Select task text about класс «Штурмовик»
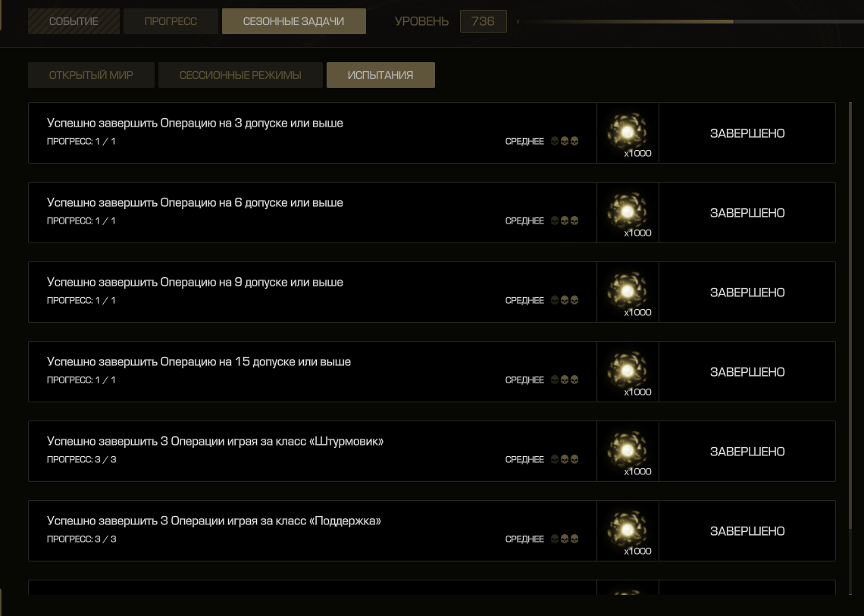Viewport: 864px width, 616px height. pos(215,441)
